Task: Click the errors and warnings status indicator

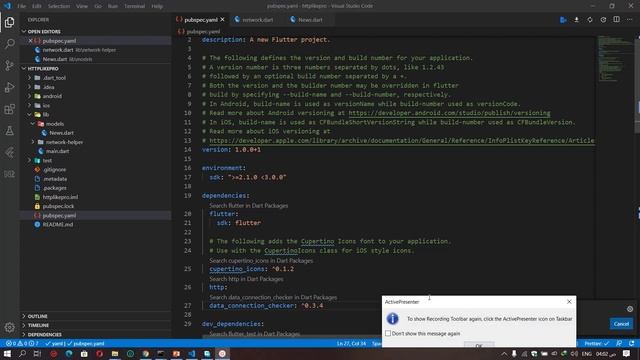Action: pyautogui.click(x=22, y=343)
